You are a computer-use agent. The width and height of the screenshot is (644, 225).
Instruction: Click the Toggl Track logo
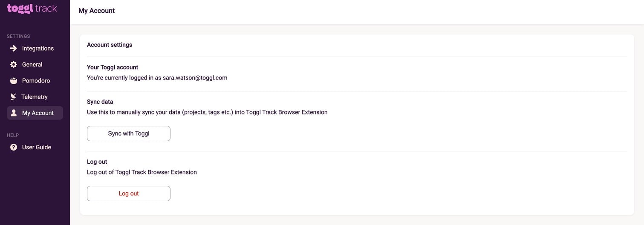pyautogui.click(x=32, y=9)
